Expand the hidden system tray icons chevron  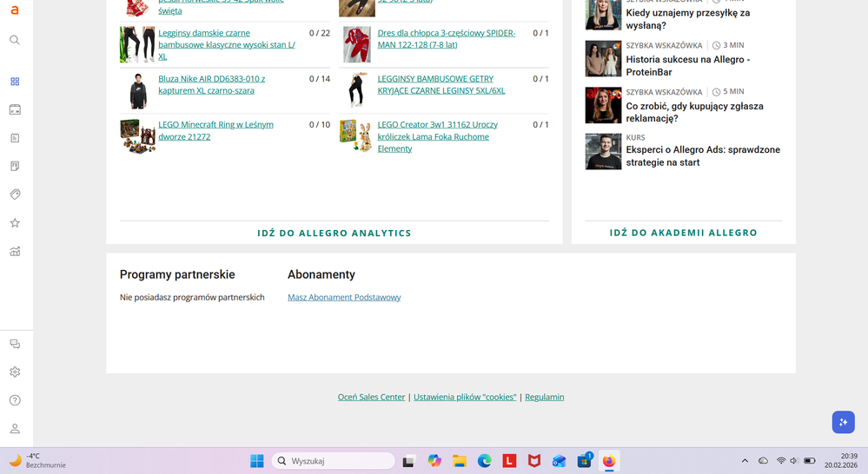point(744,461)
